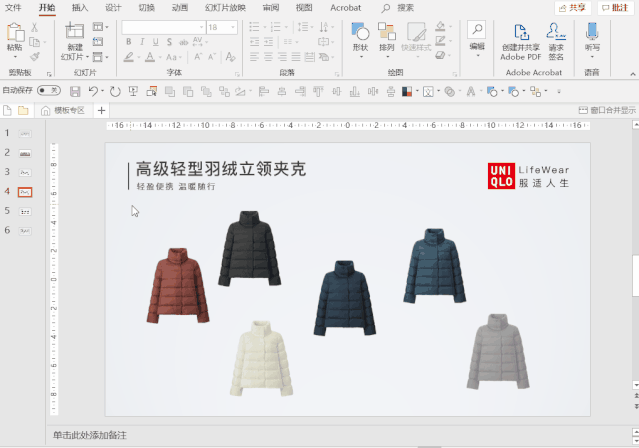Switch to the Insert (插入) ribbon tab
Image resolution: width=639 pixels, height=448 pixels.
(80, 7)
